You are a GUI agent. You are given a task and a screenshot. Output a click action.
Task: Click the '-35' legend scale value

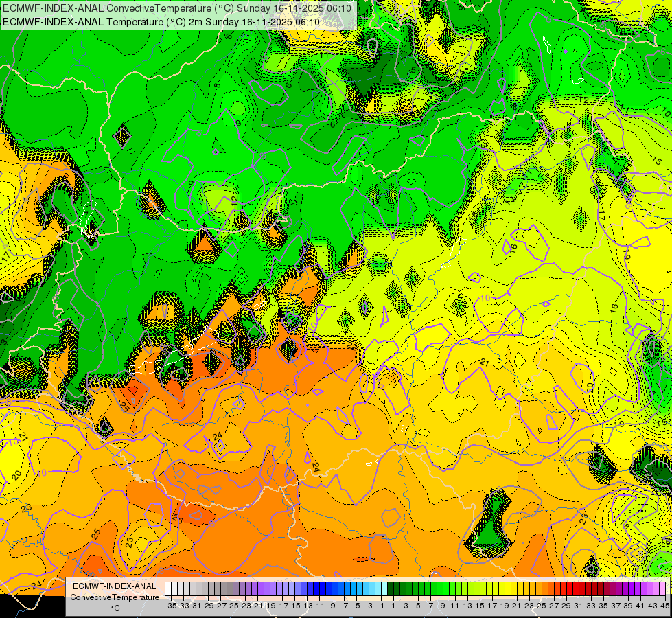170,606
